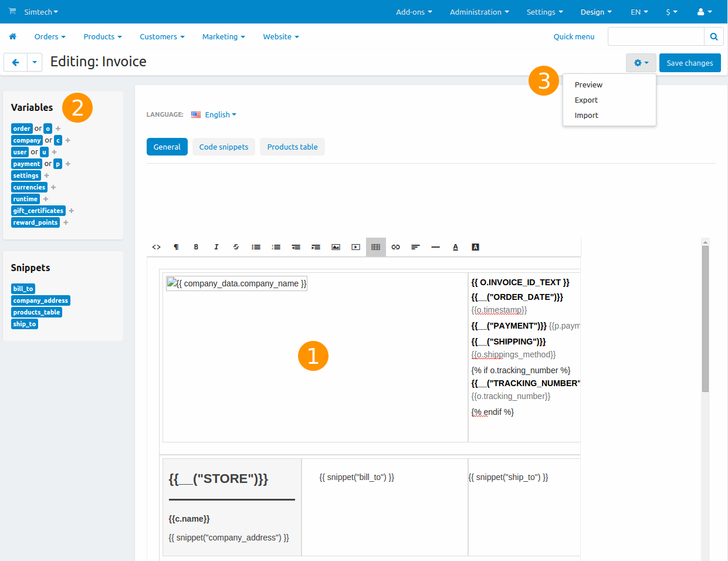This screenshot has height=561, width=728.
Task: Toggle HTML source code view
Action: point(157,247)
